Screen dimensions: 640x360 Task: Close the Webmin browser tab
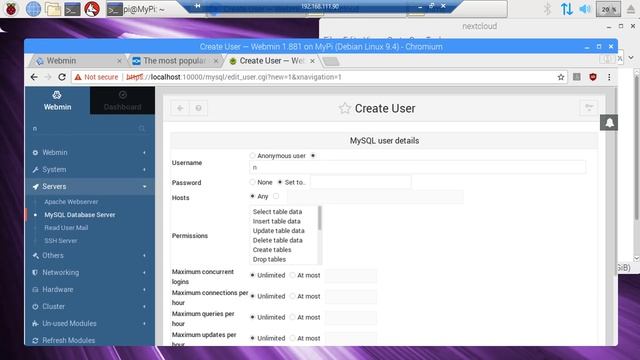tap(119, 61)
